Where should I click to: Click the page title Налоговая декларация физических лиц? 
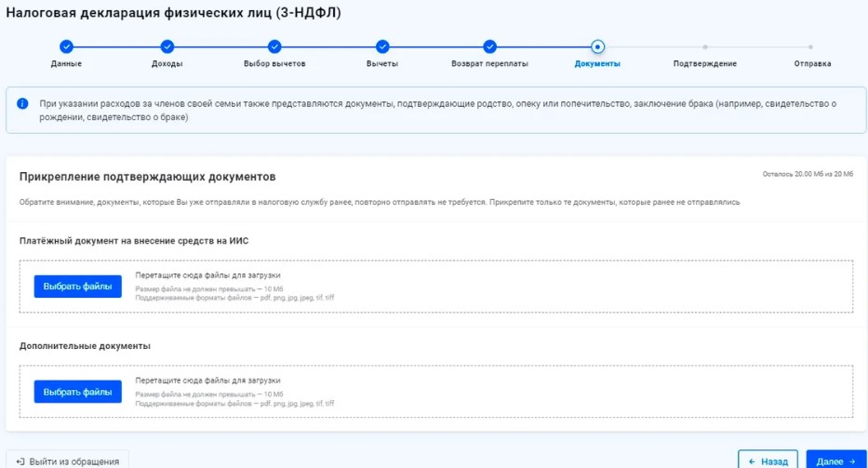pyautogui.click(x=173, y=13)
